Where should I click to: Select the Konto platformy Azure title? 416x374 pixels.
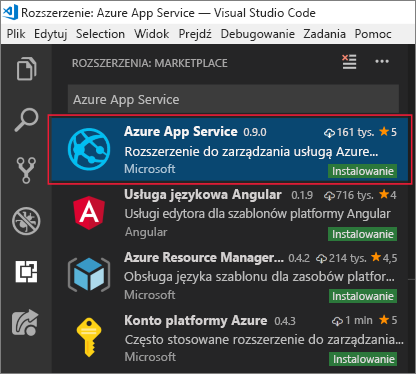pos(196,320)
